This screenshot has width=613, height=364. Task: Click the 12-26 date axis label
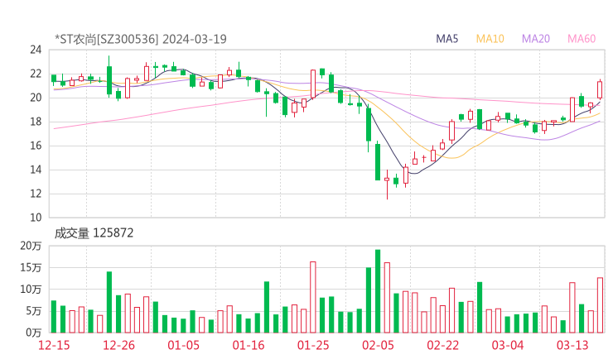118,345
